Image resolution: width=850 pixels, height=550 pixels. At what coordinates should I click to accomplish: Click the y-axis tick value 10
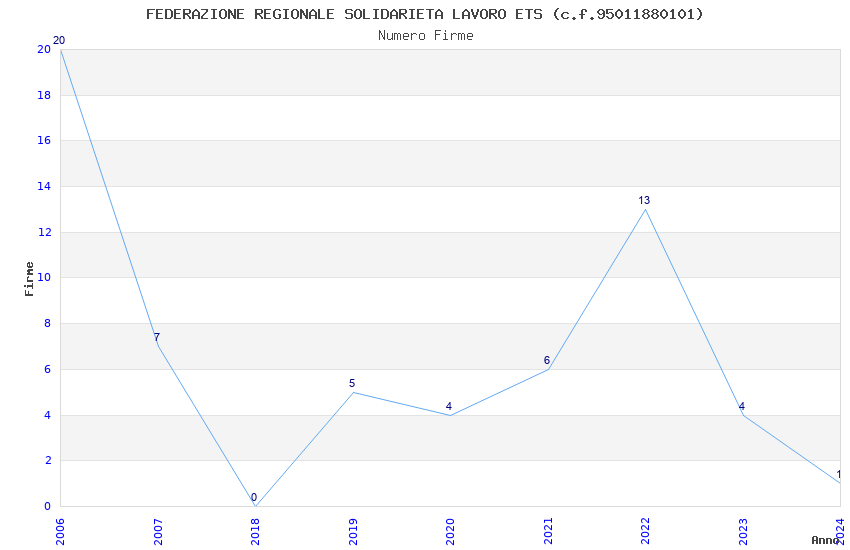pos(44,277)
